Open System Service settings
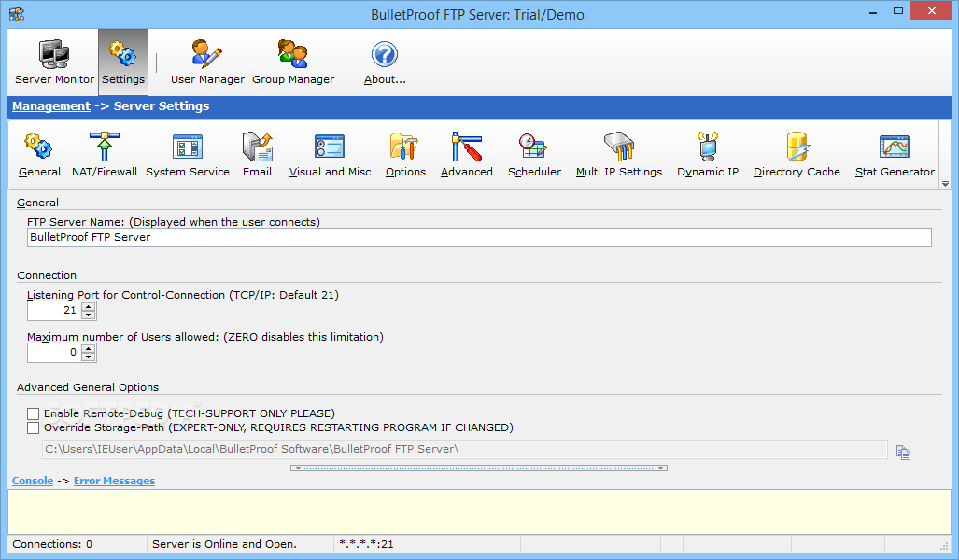 coord(187,155)
